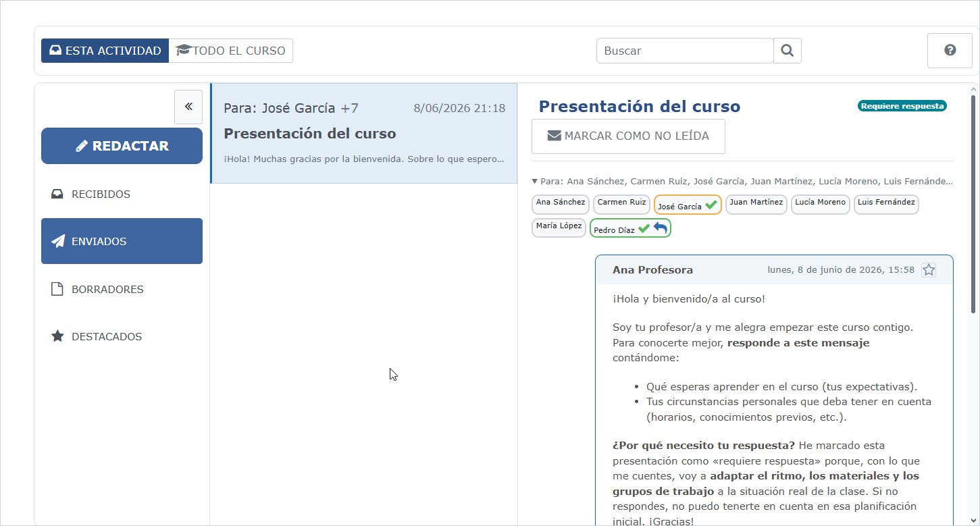Click the Juan Martínez recipient chip
Viewport: 980px width, 526px height.
(756, 205)
